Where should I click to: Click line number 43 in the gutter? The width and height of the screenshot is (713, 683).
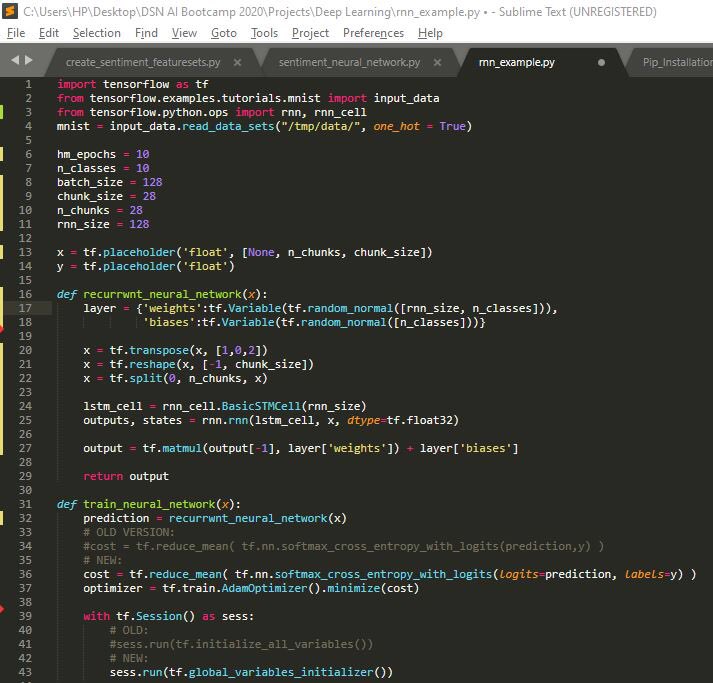tap(25, 672)
